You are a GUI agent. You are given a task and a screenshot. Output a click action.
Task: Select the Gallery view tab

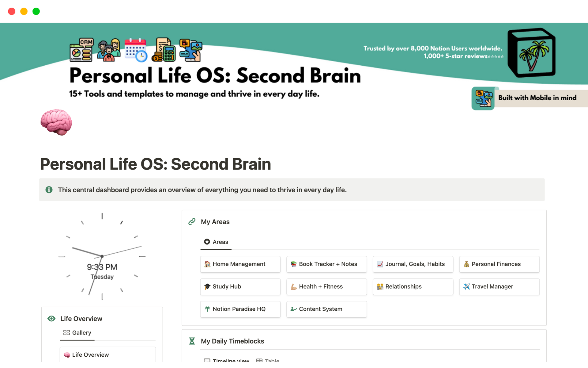(77, 333)
